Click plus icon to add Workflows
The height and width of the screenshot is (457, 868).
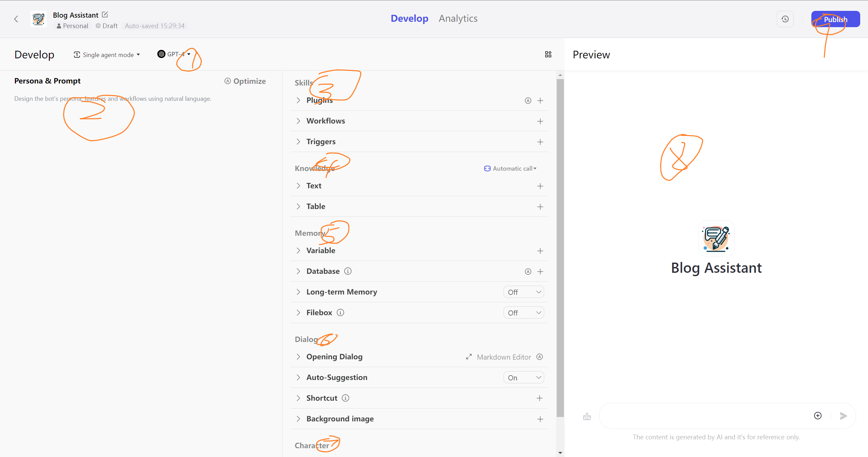tap(540, 121)
